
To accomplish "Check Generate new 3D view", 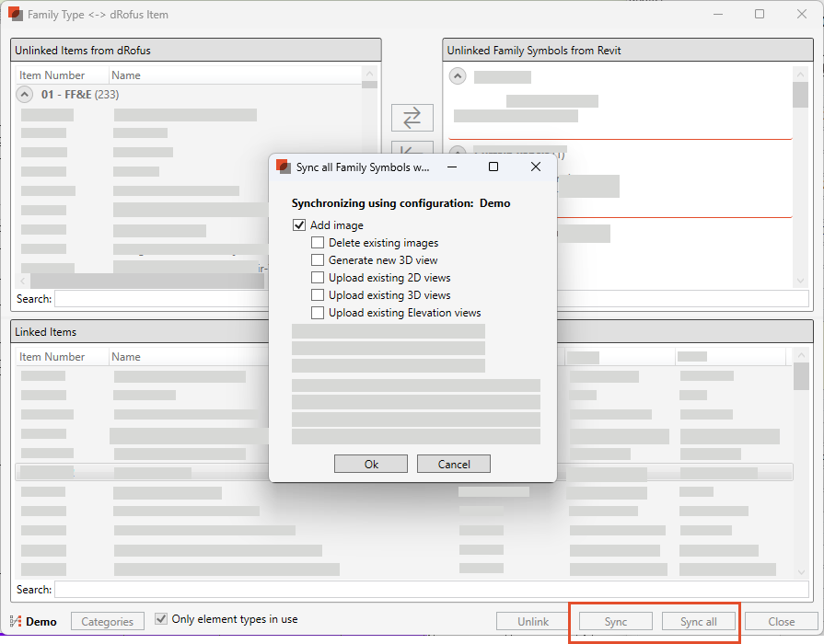I will point(318,260).
